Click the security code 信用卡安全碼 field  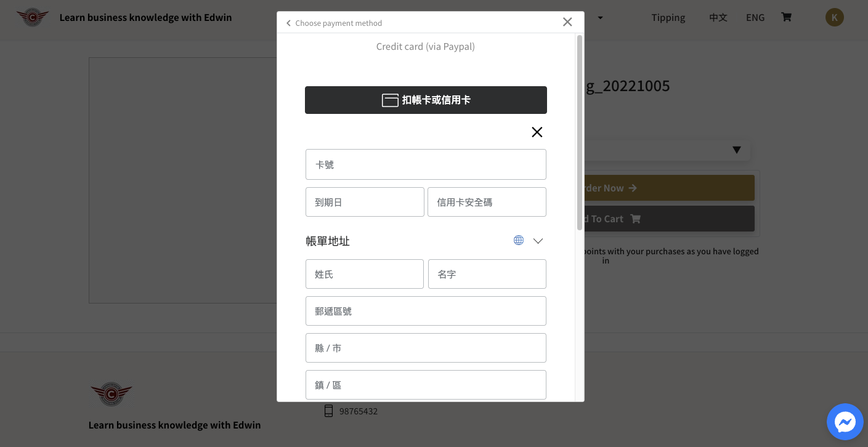tap(487, 202)
